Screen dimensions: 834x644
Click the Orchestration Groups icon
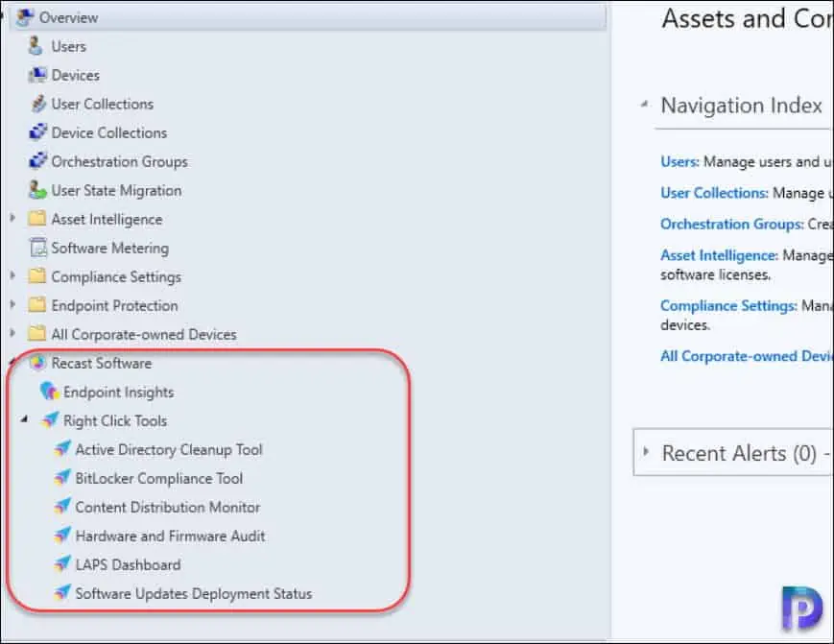coord(37,161)
